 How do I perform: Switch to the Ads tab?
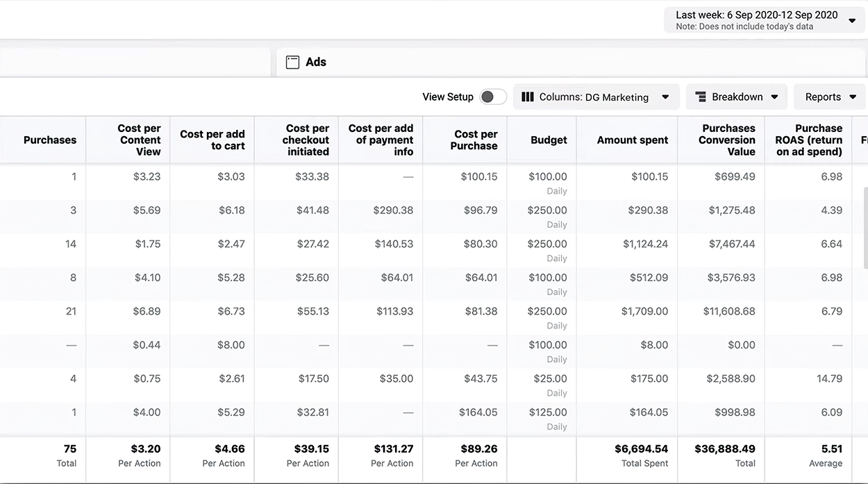coord(316,62)
